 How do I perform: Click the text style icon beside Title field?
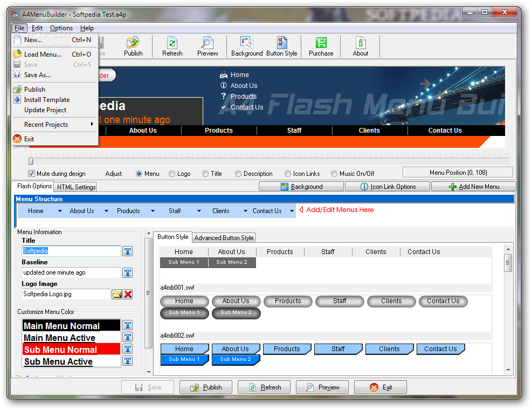click(128, 251)
